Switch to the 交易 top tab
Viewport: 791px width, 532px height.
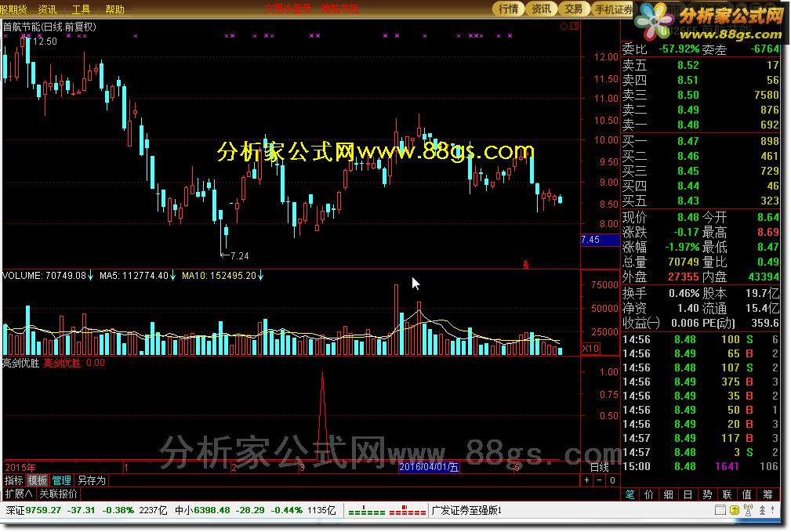[x=574, y=9]
